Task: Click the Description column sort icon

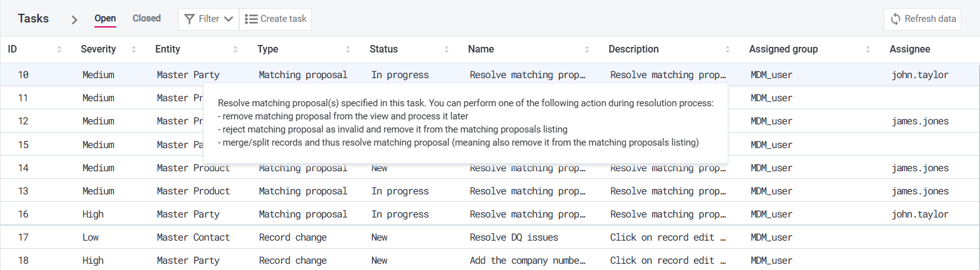Action: (728, 49)
